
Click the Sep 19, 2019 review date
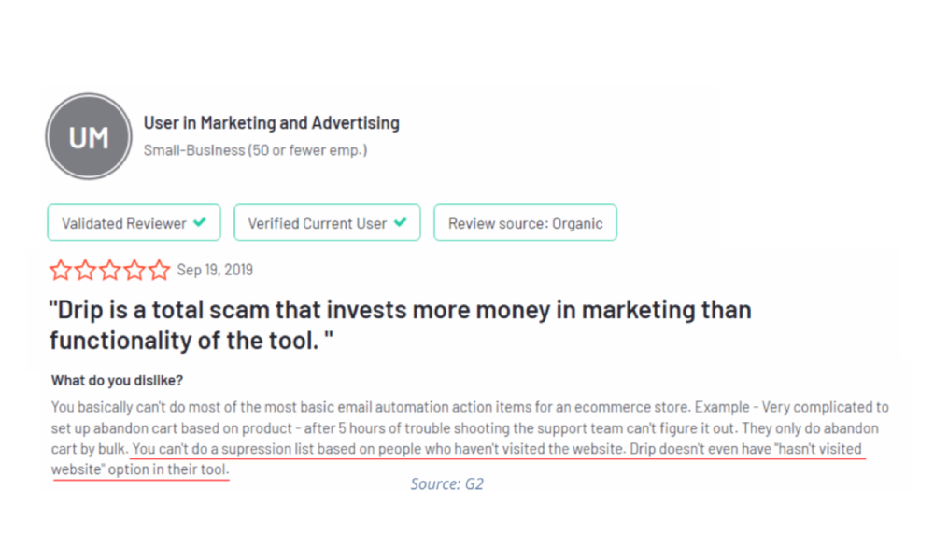coord(215,271)
